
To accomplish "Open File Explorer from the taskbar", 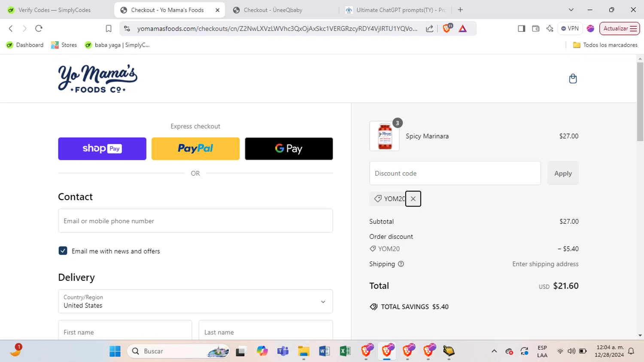I will [x=304, y=351].
